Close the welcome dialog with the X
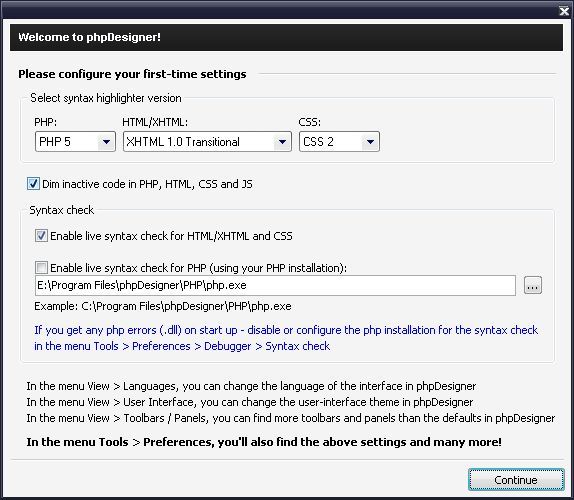The width and height of the screenshot is (574, 500). point(564,11)
